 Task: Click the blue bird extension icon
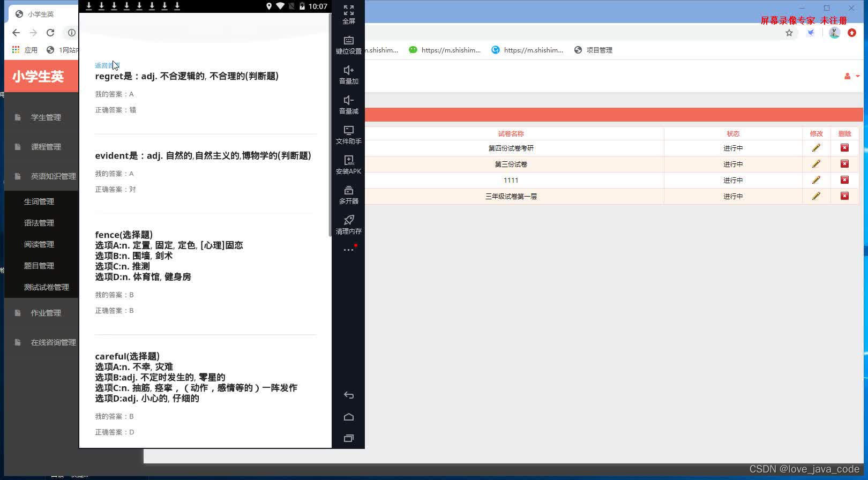pyautogui.click(x=811, y=33)
